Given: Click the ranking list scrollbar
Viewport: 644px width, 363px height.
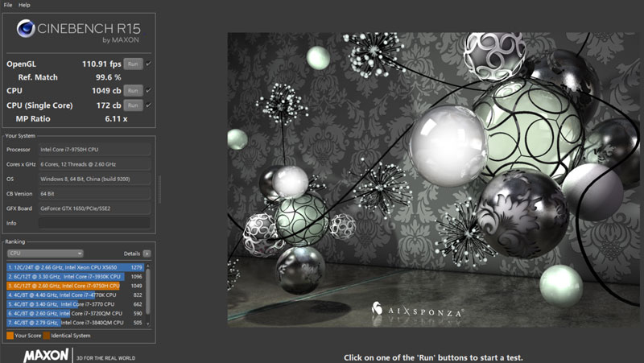Looking at the screenshot, I should 148,291.
